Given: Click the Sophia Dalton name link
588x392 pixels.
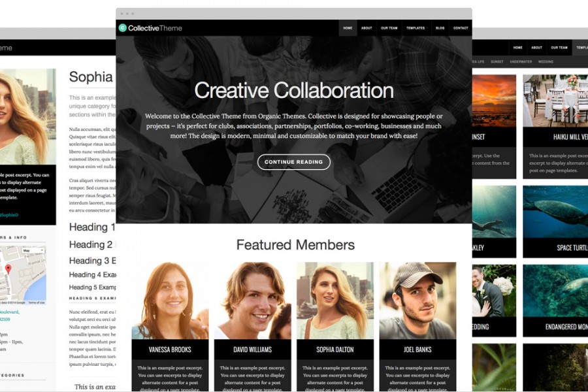Looking at the screenshot, I should pos(335,350).
